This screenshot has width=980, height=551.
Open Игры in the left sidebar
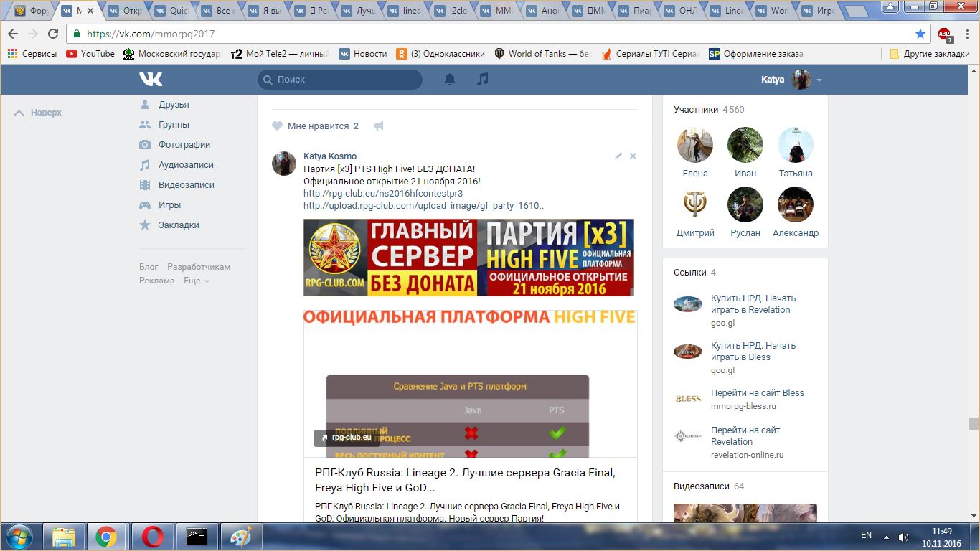coord(169,204)
